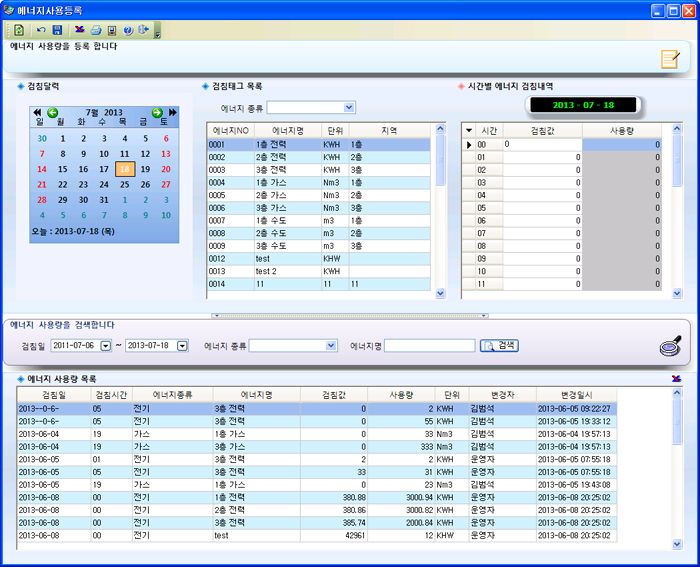Click the blue help question mark icon
This screenshot has width=700, height=567.
pyautogui.click(x=127, y=30)
